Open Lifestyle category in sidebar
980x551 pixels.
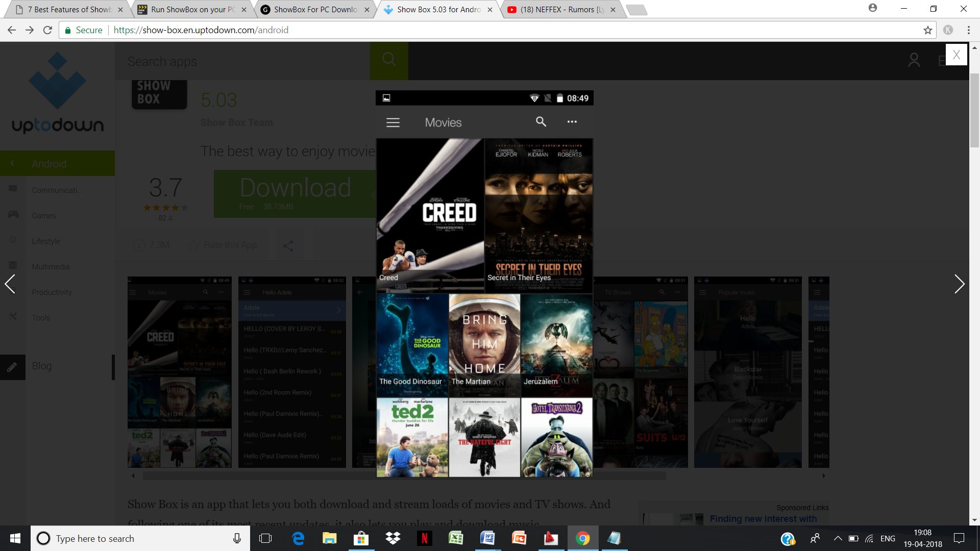(x=45, y=241)
